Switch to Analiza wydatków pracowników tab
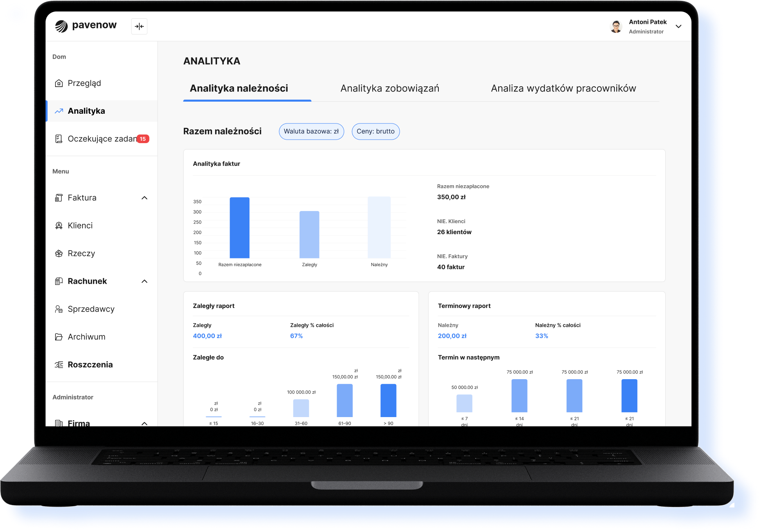 [x=563, y=88]
